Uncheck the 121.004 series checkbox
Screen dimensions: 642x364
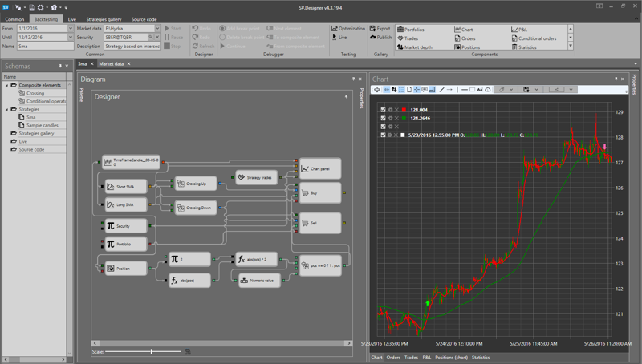(x=383, y=110)
